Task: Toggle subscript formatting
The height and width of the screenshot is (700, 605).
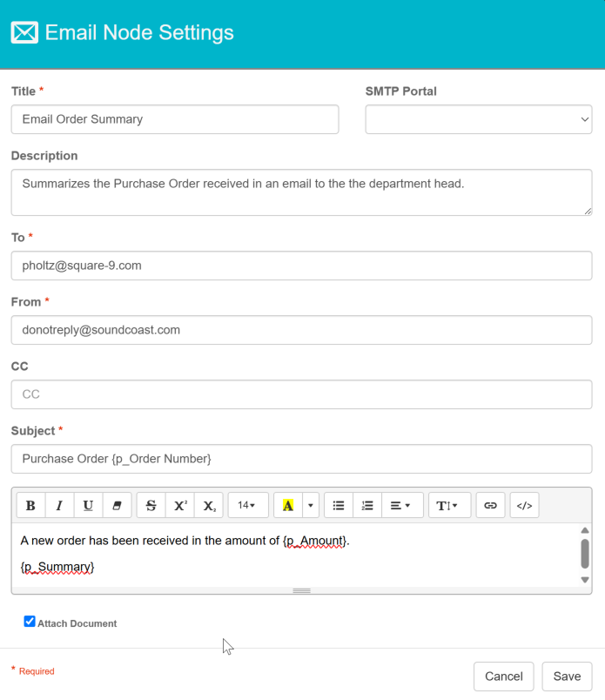Action: coord(209,506)
